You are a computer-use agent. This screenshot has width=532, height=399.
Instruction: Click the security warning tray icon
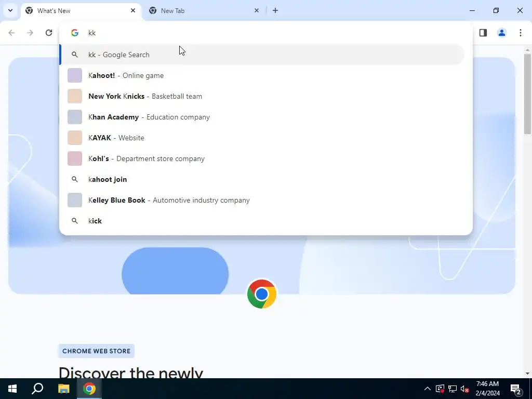440,389
